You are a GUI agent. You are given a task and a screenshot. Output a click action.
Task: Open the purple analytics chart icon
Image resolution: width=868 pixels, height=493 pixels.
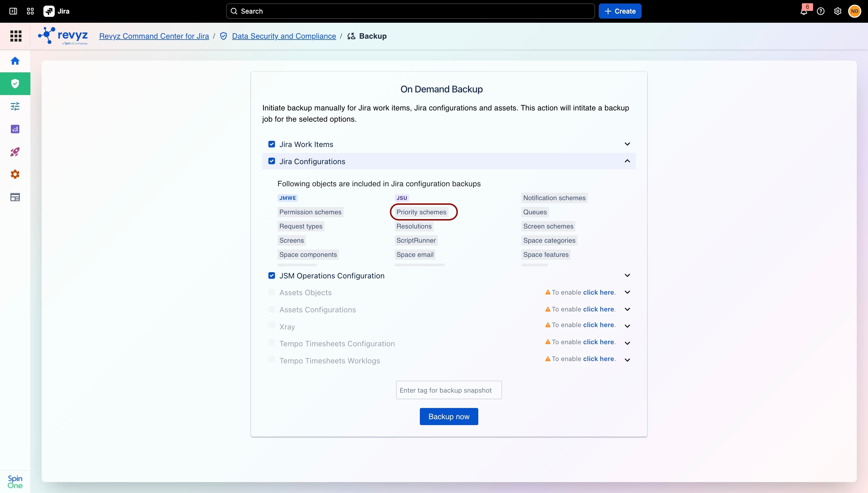(x=15, y=129)
